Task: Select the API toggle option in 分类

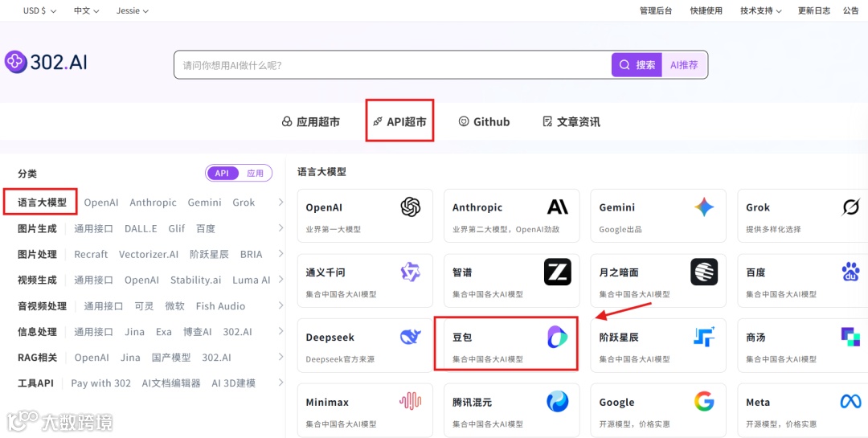Action: [222, 174]
